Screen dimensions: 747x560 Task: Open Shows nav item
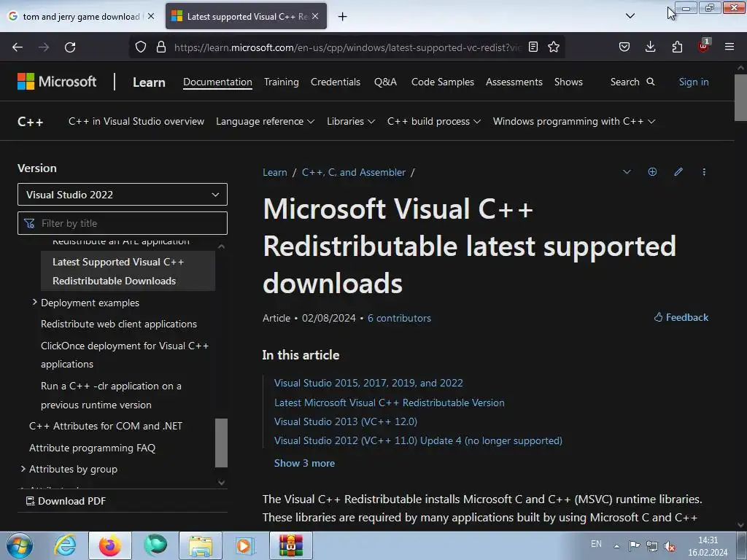pos(568,82)
